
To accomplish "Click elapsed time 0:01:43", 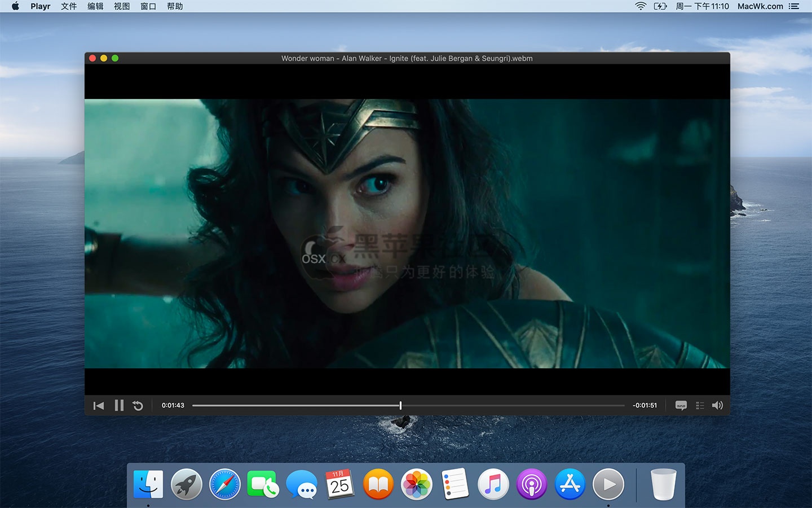I will tap(173, 405).
